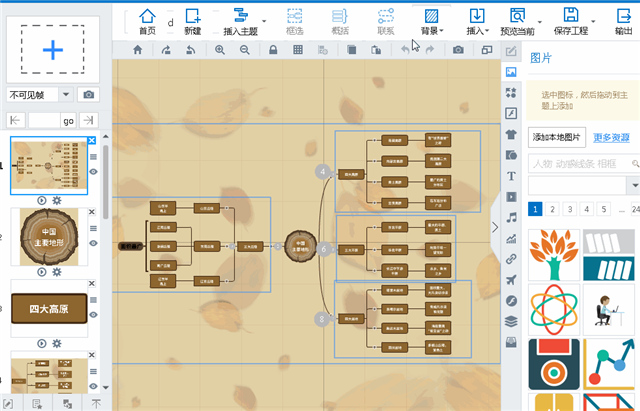This screenshot has width=640, height=411.
Task: Toggle visibility of the first frame
Action: [x=93, y=172]
